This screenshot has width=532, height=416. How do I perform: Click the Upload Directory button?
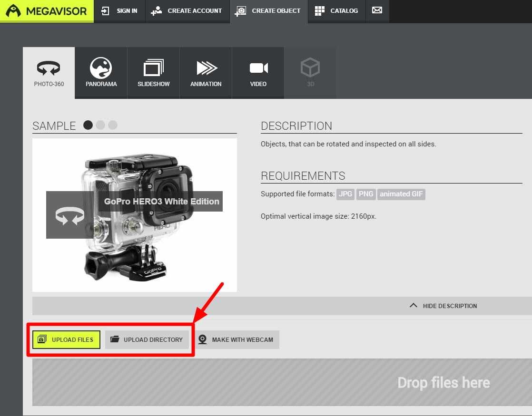pos(147,339)
